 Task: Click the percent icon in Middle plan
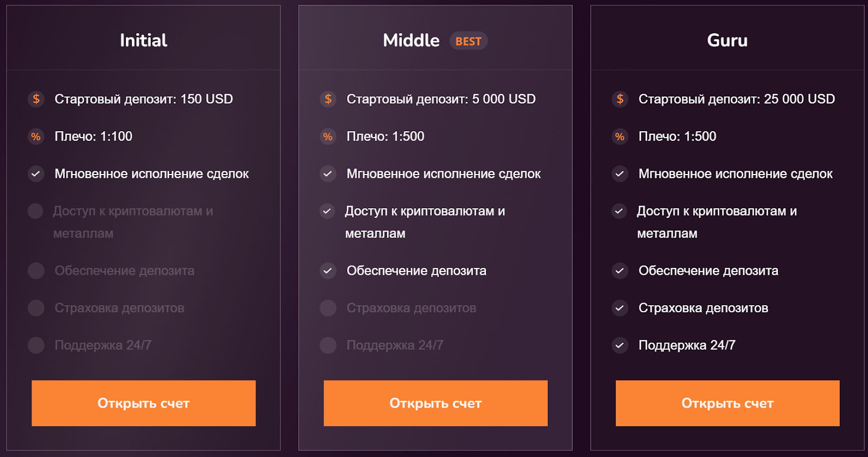[328, 137]
